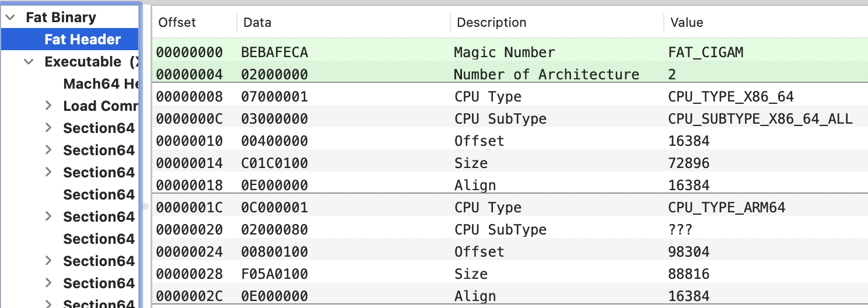The width and height of the screenshot is (868, 308).
Task: Sort by the Offset column header
Action: coord(177,23)
